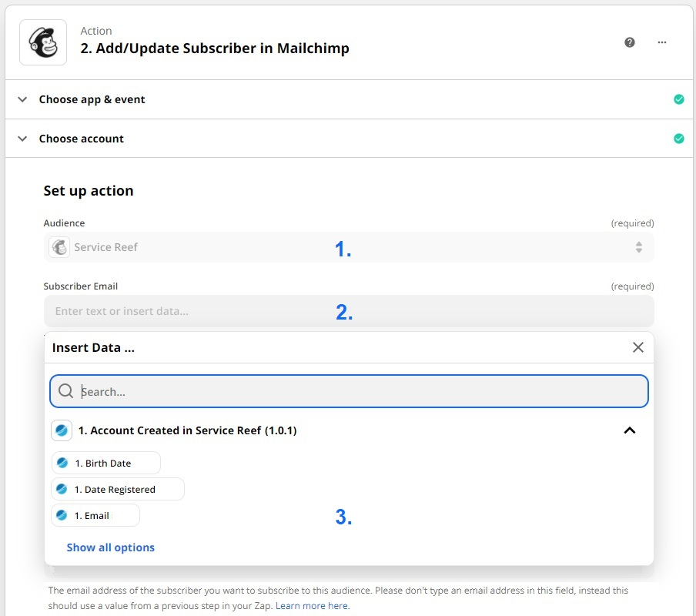
Task: Click the Audience dropdown up-down arrows
Action: tap(639, 246)
